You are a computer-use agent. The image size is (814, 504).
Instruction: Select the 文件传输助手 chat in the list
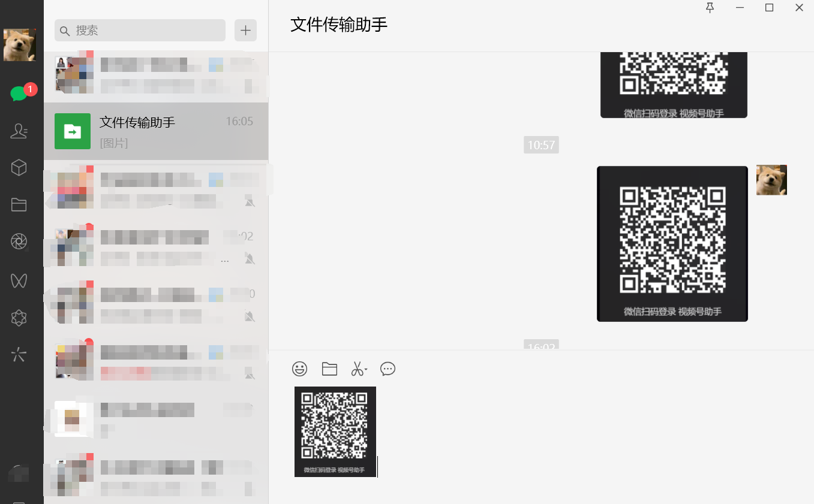point(156,131)
